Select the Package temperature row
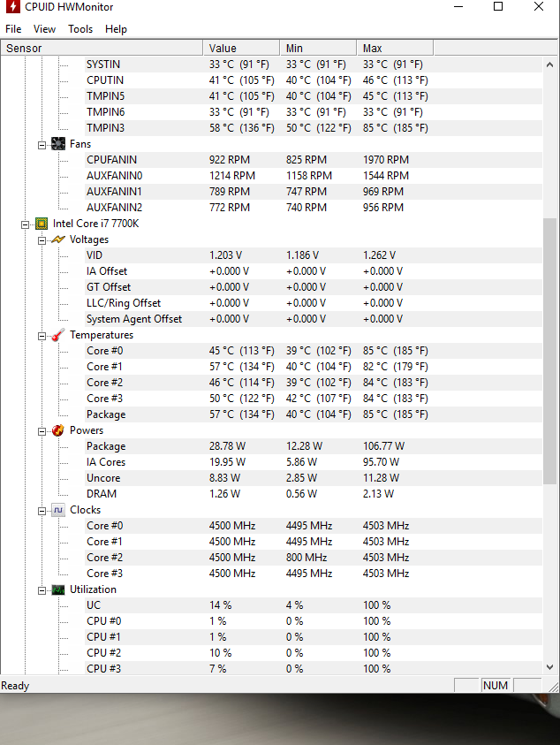Screen dimensions: 560x745 (106, 414)
